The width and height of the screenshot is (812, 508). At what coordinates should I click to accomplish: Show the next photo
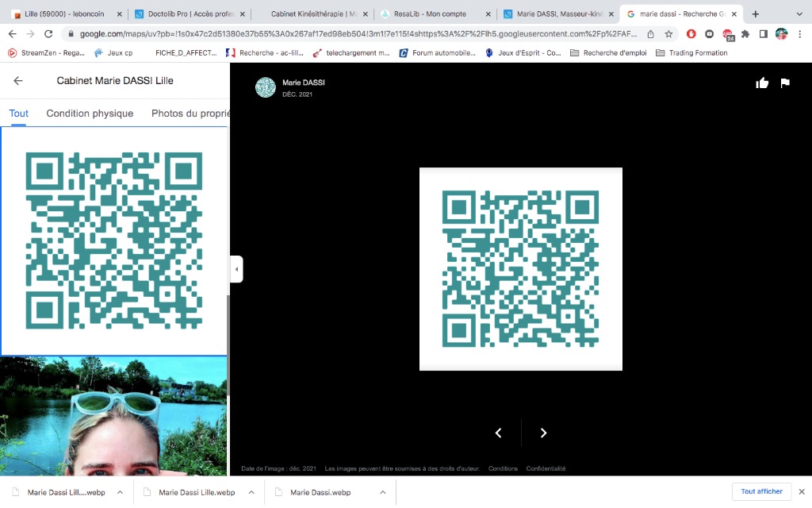(543, 433)
